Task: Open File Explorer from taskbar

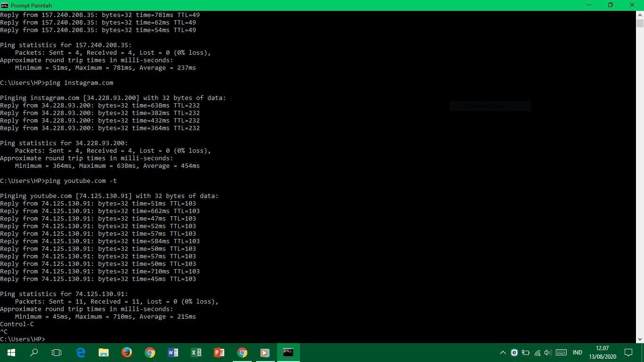Action: pyautogui.click(x=104, y=353)
